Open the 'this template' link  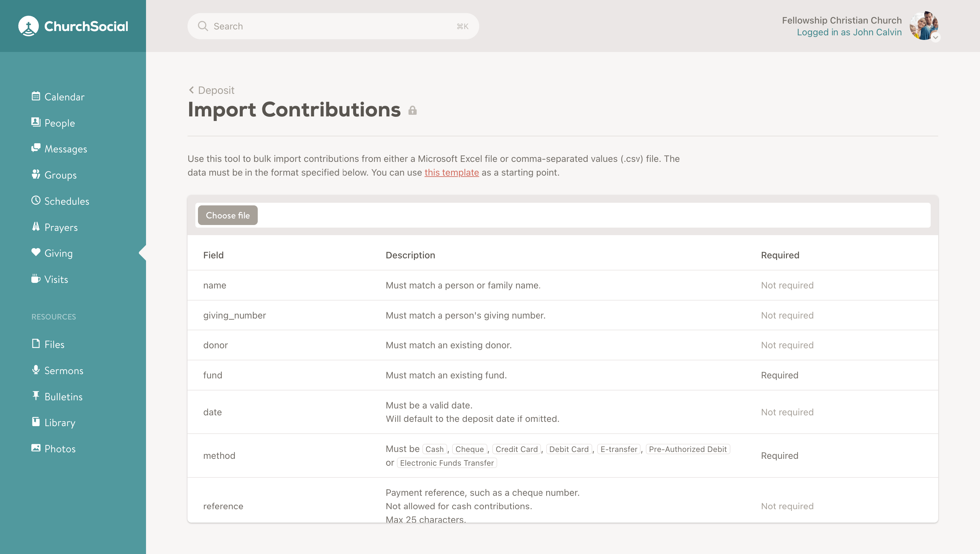[451, 172]
